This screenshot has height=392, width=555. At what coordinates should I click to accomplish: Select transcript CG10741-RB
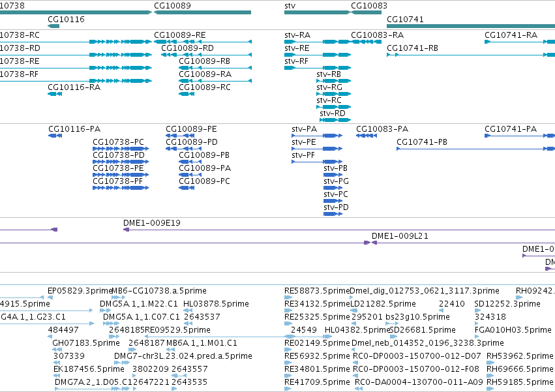(471, 55)
